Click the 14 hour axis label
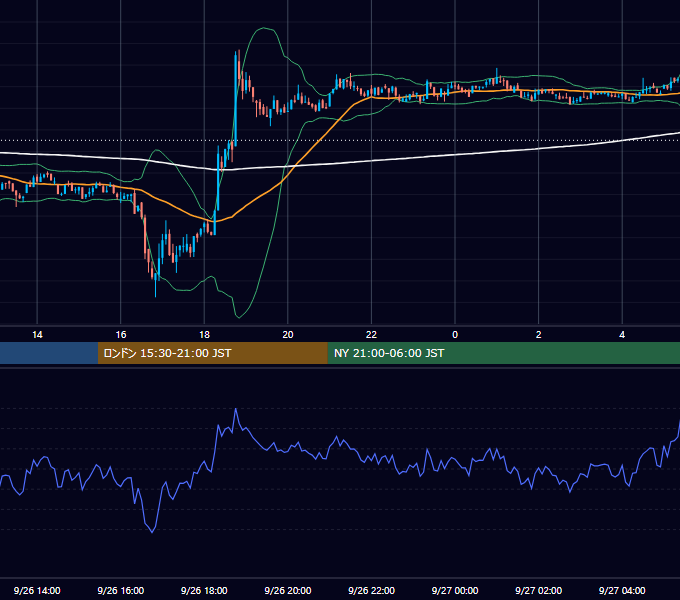 tap(37, 335)
